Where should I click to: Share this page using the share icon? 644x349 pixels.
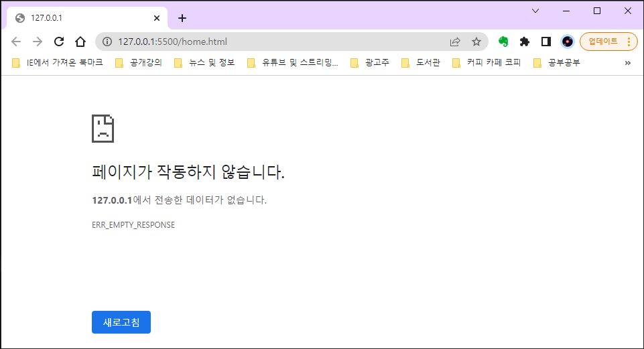point(455,42)
